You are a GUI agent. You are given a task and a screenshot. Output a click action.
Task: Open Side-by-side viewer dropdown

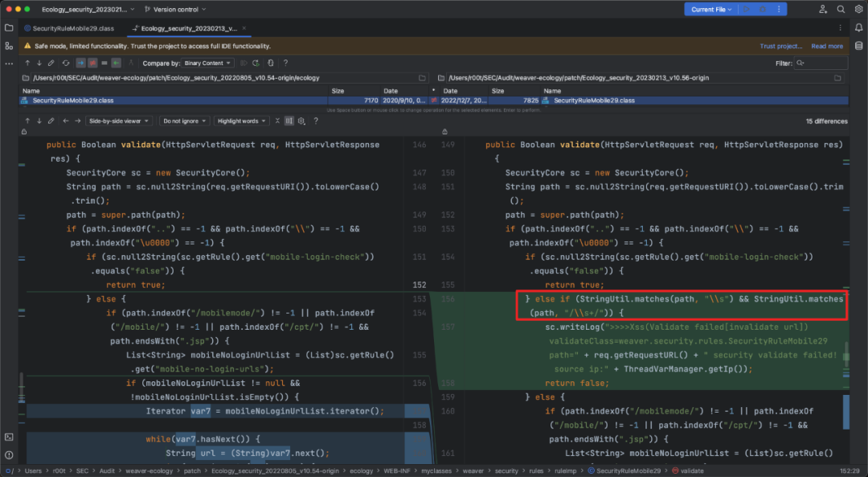118,121
